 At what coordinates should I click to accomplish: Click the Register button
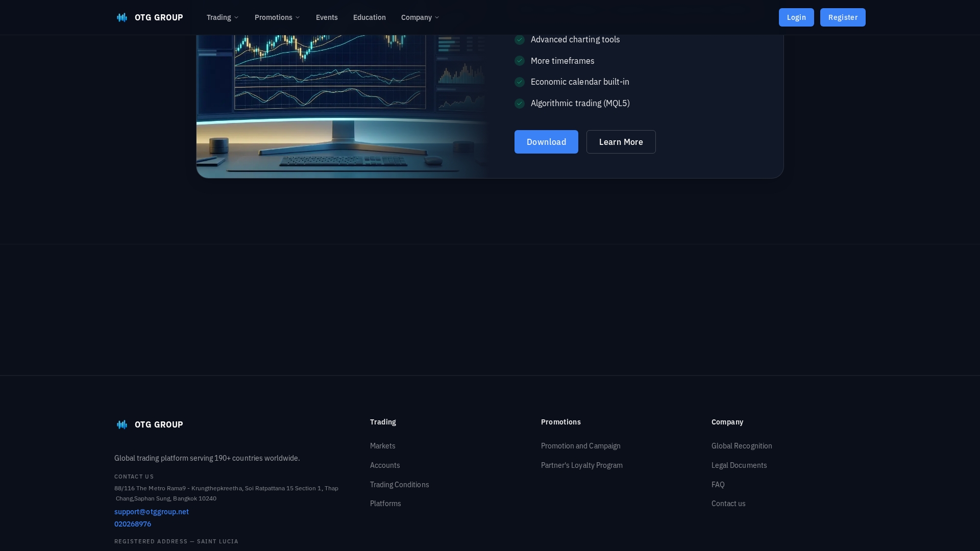coord(843,17)
